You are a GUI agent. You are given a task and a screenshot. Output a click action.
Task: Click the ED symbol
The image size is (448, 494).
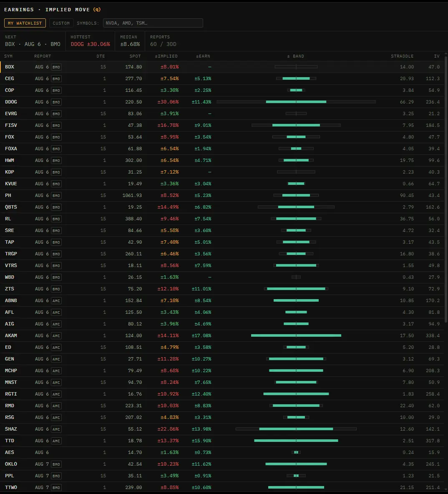pyautogui.click(x=8, y=347)
